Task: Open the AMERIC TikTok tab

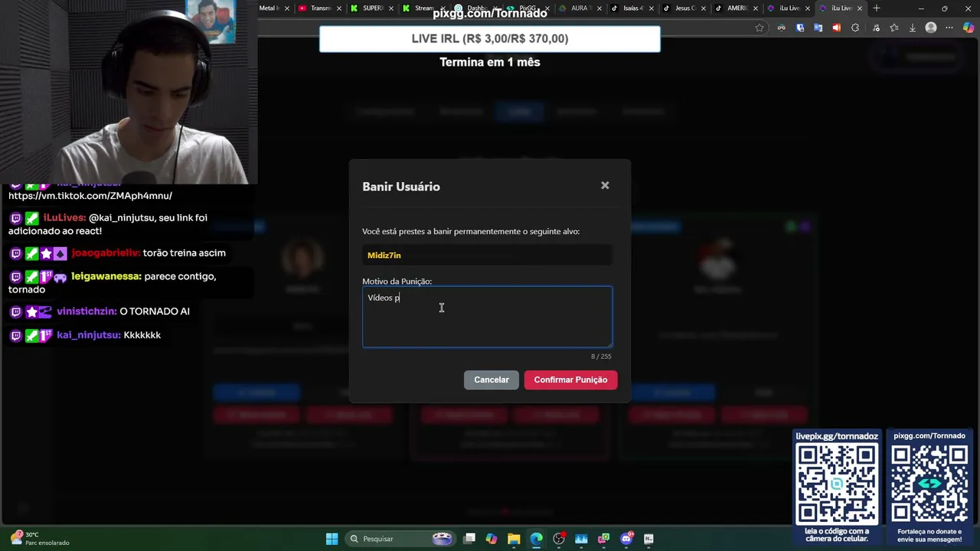Action: pyautogui.click(x=737, y=8)
